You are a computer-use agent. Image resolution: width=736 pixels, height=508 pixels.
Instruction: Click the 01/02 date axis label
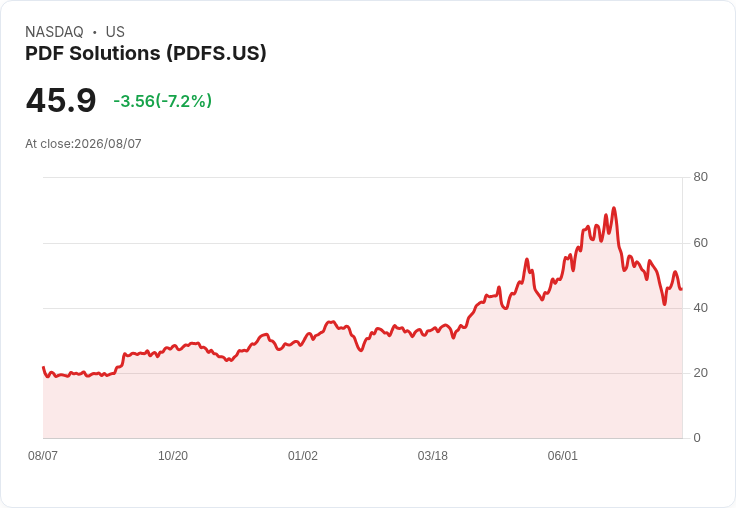tap(303, 455)
